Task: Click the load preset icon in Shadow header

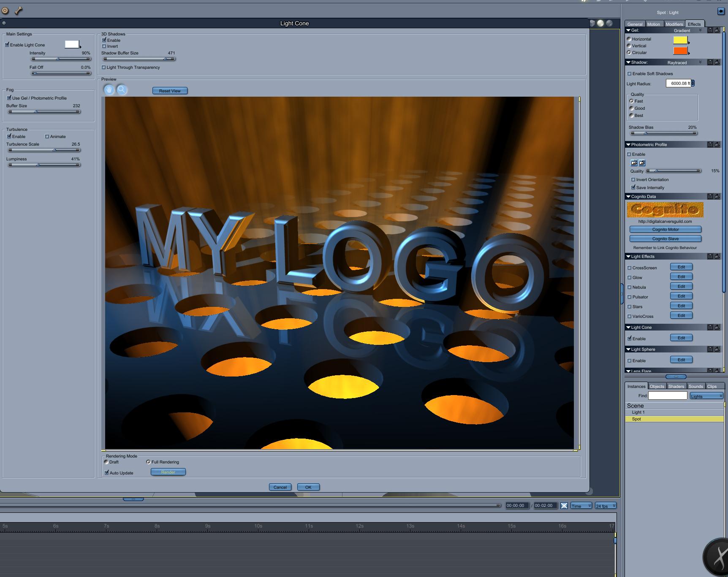Action: 717,62
